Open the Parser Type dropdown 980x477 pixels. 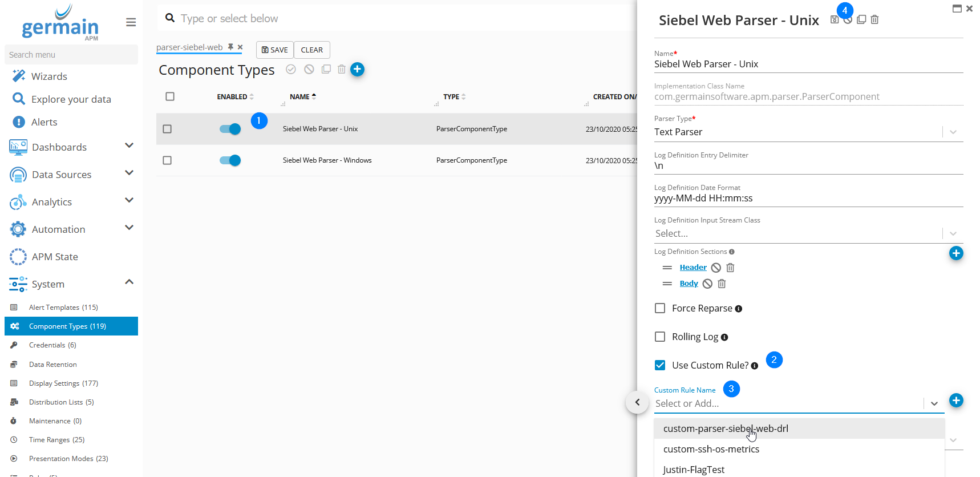(x=953, y=132)
